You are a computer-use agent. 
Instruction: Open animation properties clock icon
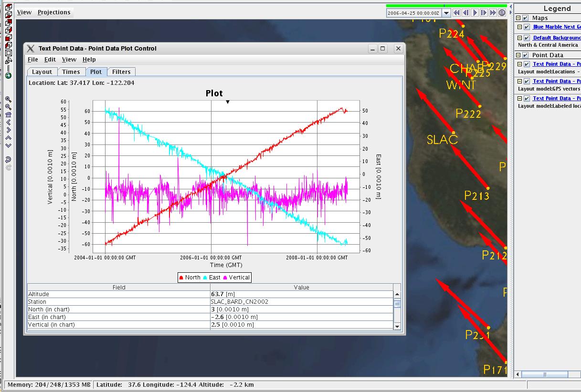(x=502, y=13)
